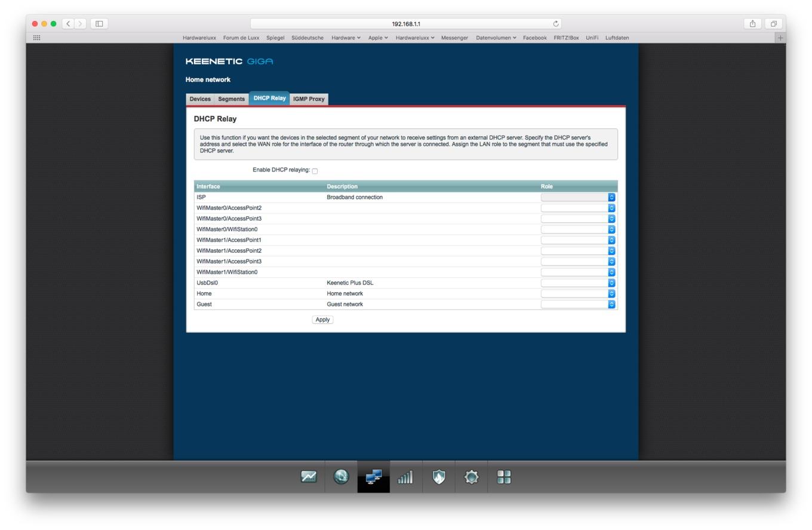Go forward with Safari forward arrow
Viewport: 812px width, 530px height.
pos(80,24)
